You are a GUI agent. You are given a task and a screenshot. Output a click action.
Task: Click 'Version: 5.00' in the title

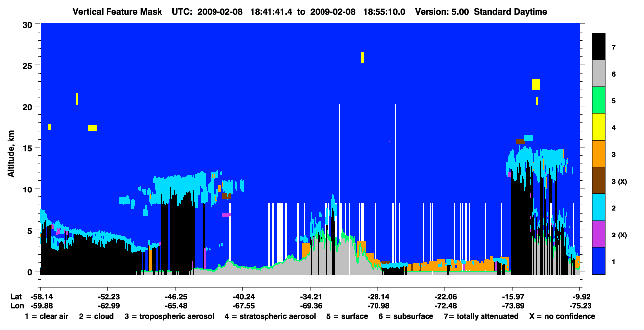[442, 12]
